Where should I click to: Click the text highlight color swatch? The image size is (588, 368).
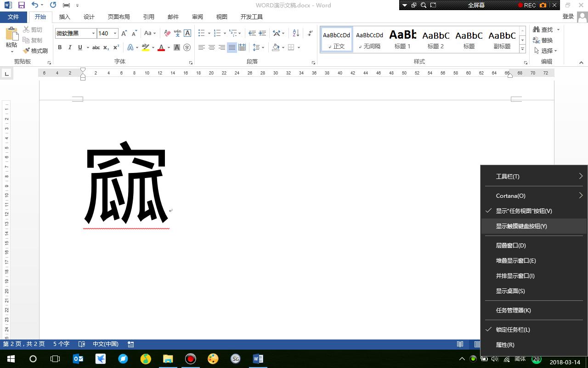click(x=145, y=47)
